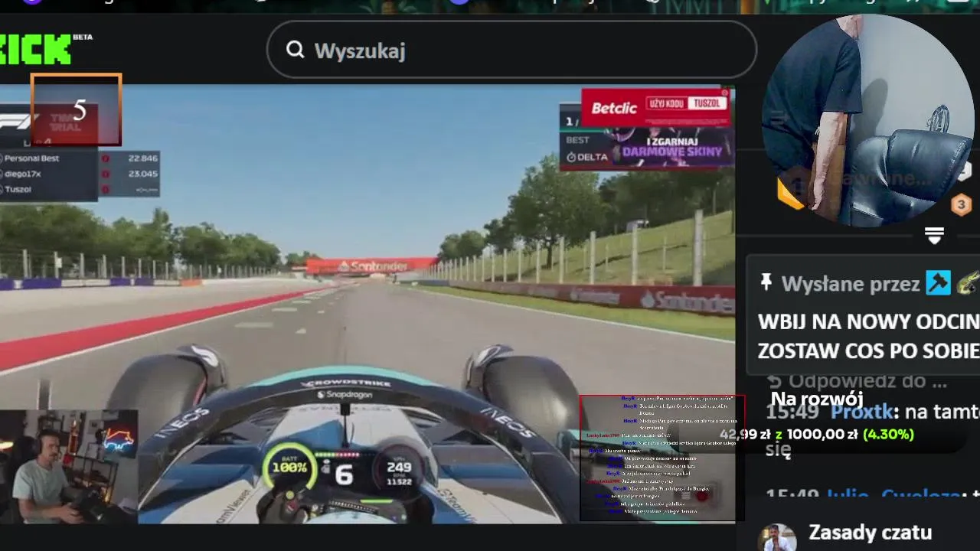Click the pin icon of the pinned message
The height and width of the screenshot is (551, 980).
[x=766, y=282]
